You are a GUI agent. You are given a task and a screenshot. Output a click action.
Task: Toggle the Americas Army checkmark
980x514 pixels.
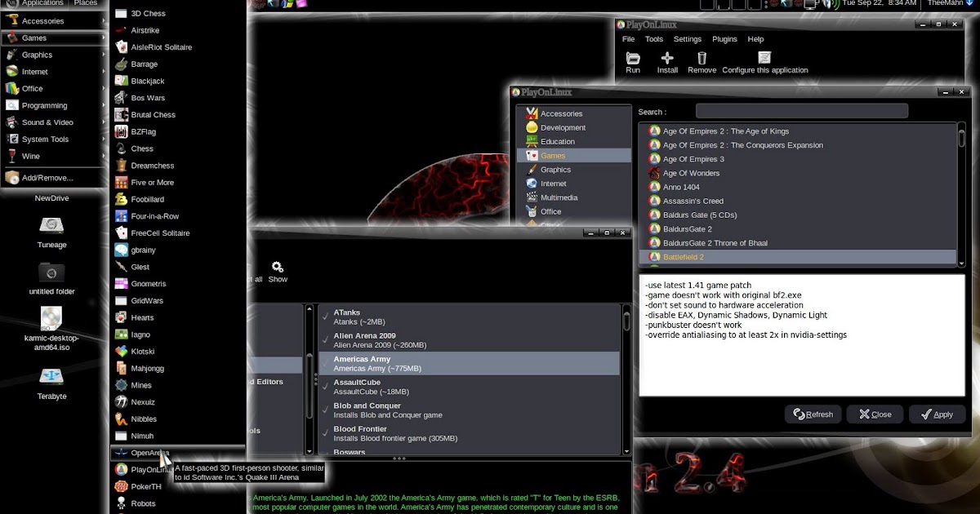pos(325,362)
